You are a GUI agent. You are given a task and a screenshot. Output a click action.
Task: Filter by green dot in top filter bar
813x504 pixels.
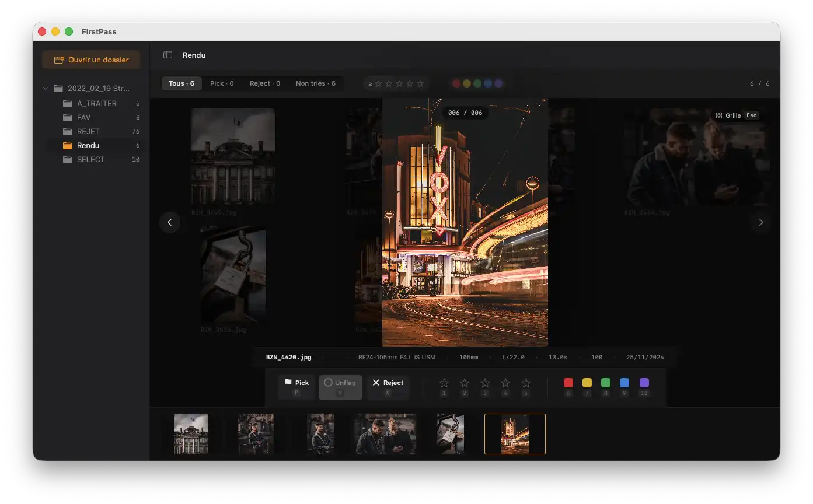(477, 83)
